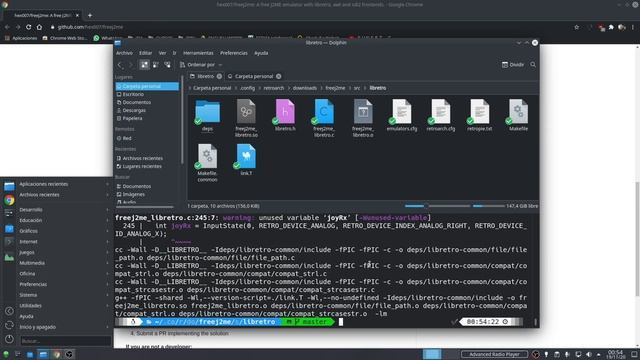Open Chrome extensions puzzle icon
Screen dimensions: 640x360
[611, 27]
